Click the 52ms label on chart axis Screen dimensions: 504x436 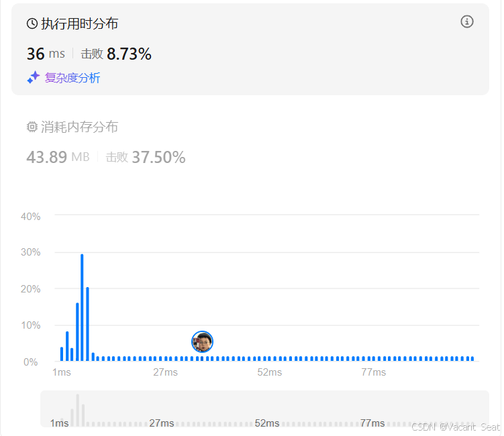[x=269, y=372]
